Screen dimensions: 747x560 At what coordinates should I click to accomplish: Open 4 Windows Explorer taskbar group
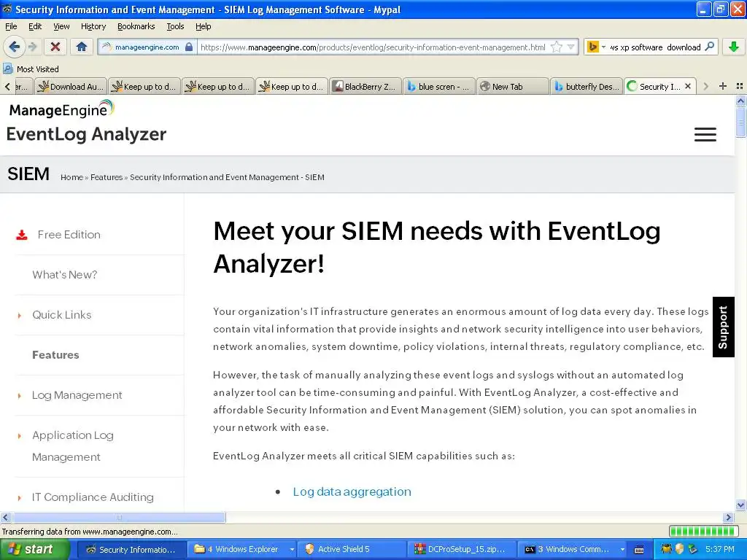(x=244, y=549)
